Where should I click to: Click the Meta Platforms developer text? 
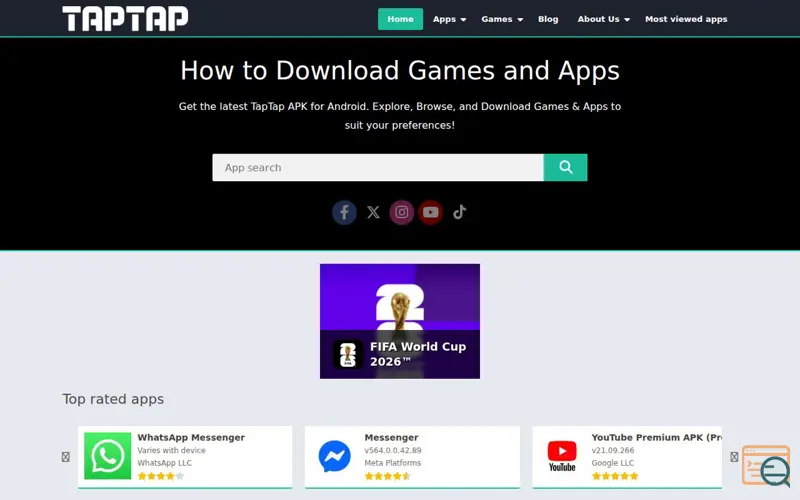[392, 463]
